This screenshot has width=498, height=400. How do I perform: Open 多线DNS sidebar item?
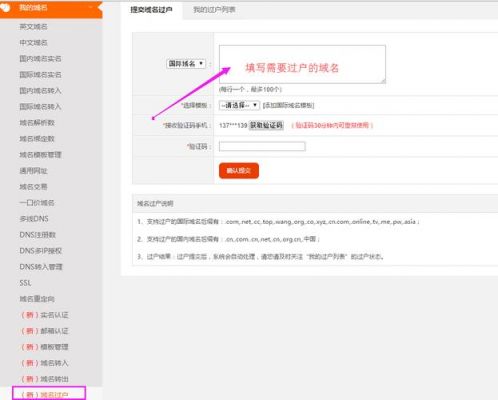point(34,219)
